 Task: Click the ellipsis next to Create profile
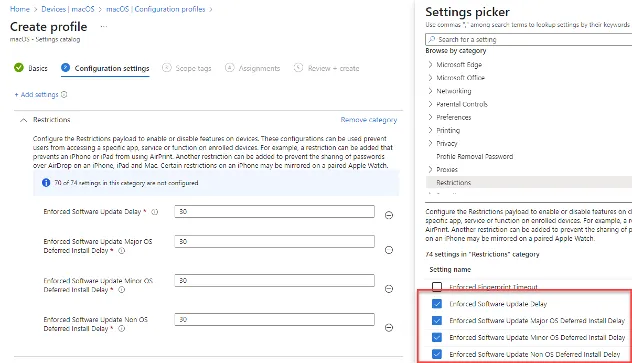pyautogui.click(x=104, y=27)
